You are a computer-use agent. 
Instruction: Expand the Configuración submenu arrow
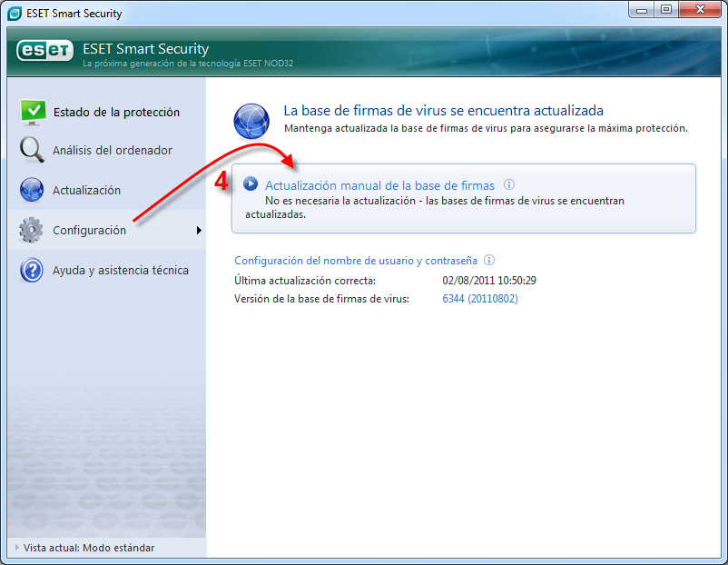click(x=199, y=231)
